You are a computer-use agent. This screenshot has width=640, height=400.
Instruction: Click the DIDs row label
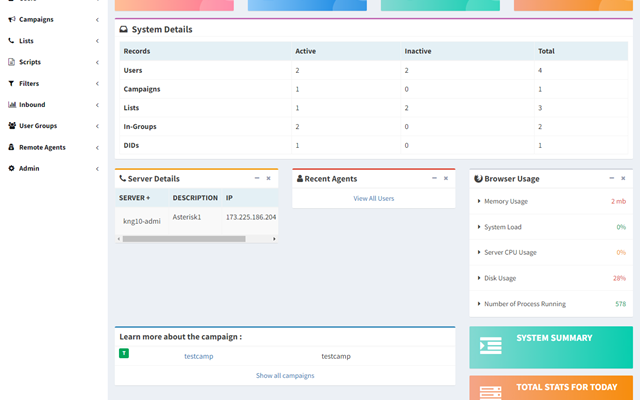131,145
